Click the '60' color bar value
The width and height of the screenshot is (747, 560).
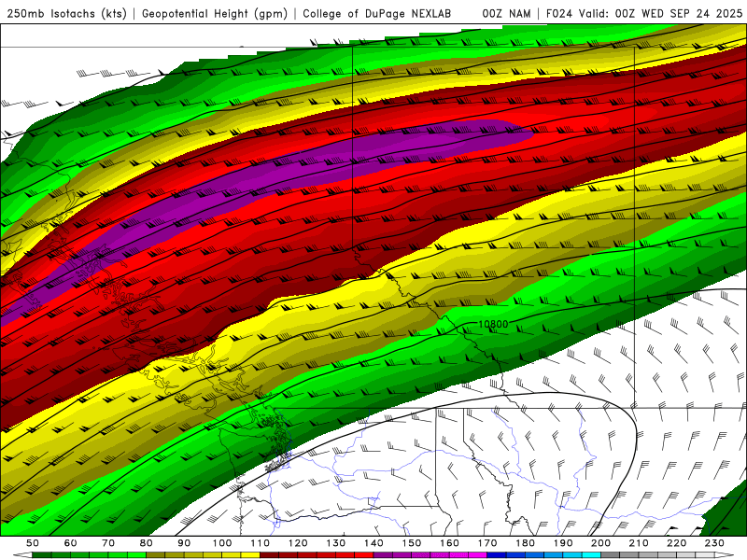(x=70, y=543)
